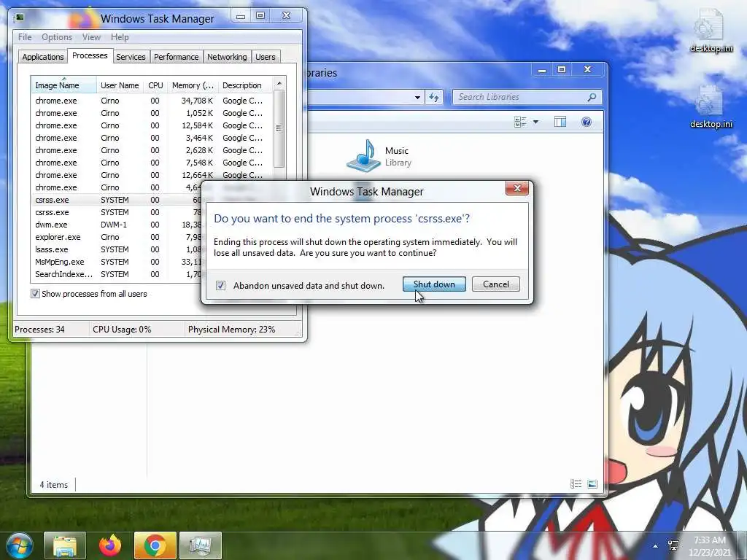Switch to the Applications tab
747x560 pixels.
pyautogui.click(x=43, y=57)
